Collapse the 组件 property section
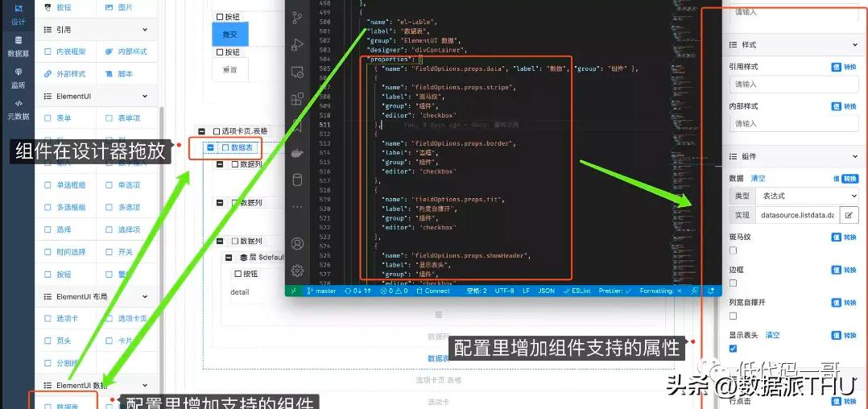This screenshot has width=868, height=409. (x=854, y=157)
